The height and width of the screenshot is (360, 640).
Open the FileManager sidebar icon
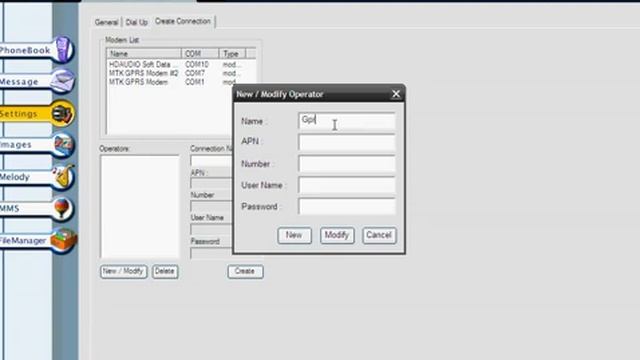pos(64,240)
